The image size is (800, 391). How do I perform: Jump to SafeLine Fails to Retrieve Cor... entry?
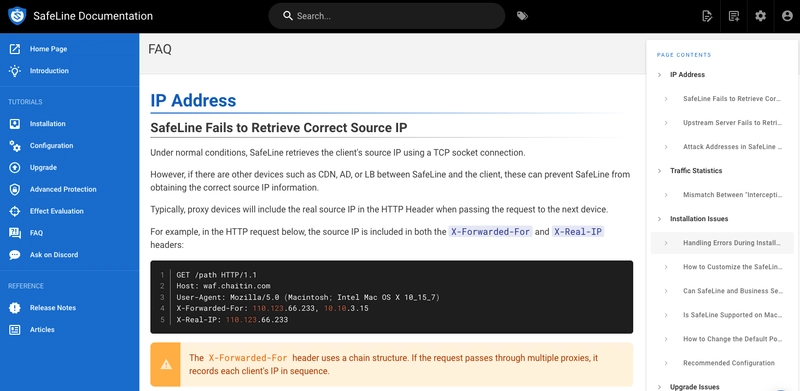(x=732, y=99)
